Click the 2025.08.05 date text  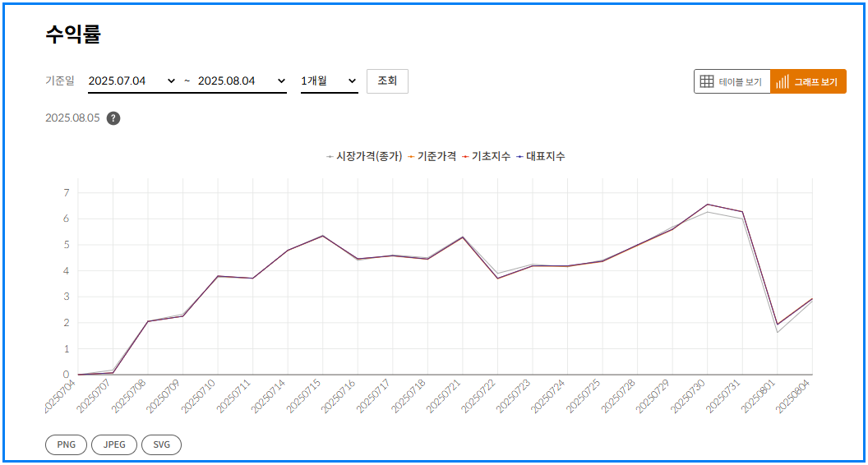pos(72,118)
